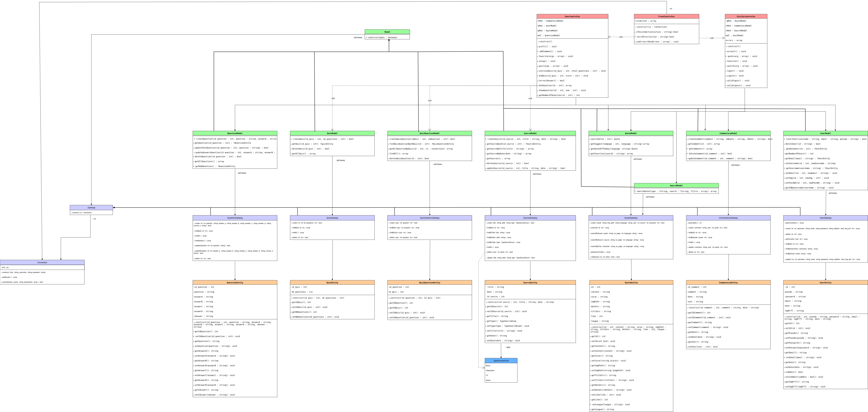
Task: Select the UserModel class header
Action: (825, 133)
